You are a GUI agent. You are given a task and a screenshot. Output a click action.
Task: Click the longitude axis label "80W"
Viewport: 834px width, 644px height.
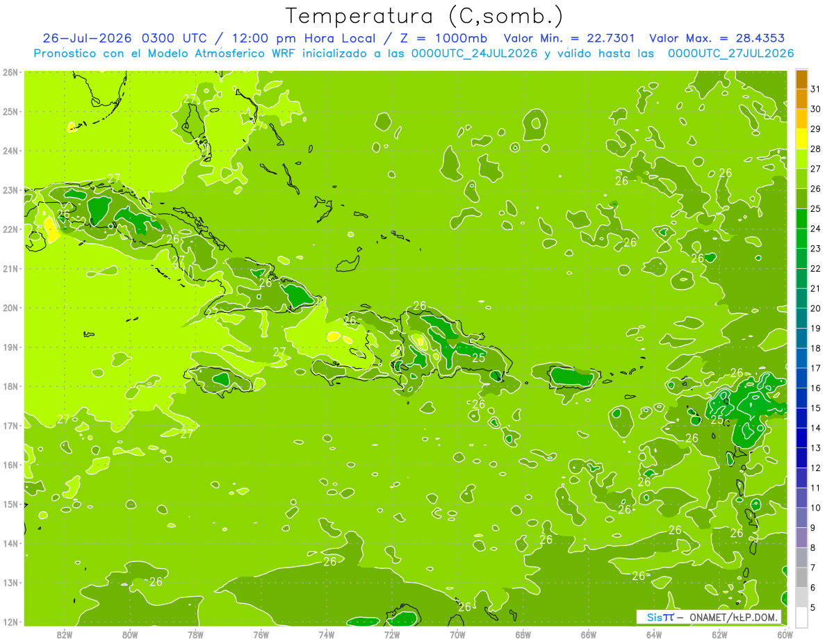click(130, 634)
